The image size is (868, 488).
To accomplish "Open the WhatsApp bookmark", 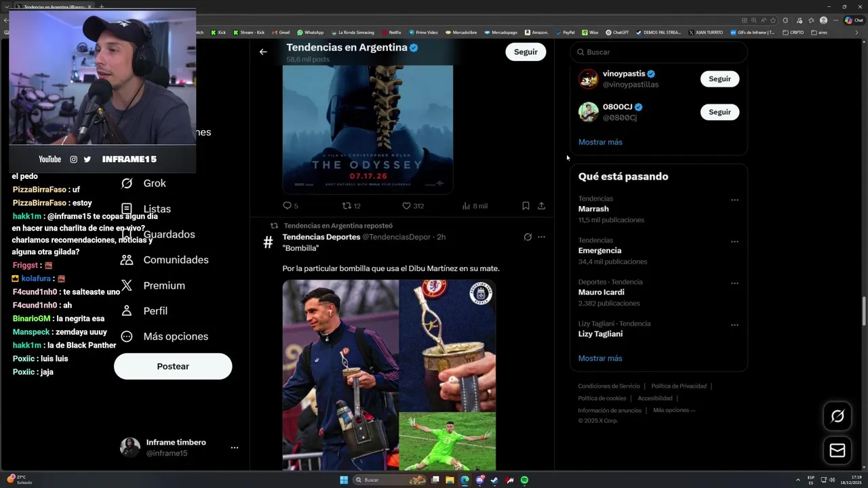I will pyautogui.click(x=310, y=32).
